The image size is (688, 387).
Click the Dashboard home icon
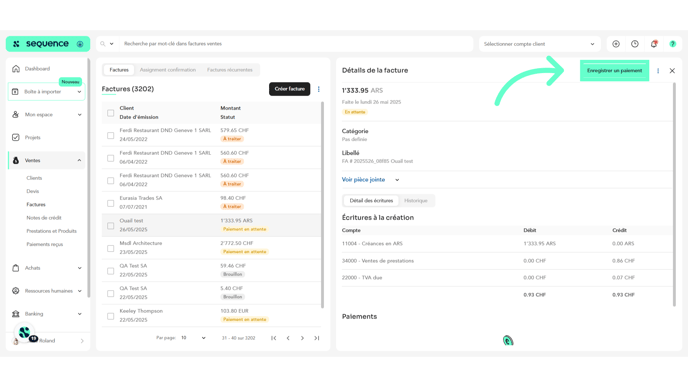coord(16,68)
